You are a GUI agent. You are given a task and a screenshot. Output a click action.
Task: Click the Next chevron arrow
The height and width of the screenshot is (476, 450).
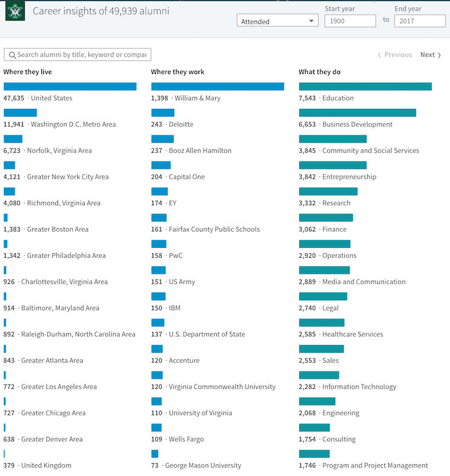point(439,55)
